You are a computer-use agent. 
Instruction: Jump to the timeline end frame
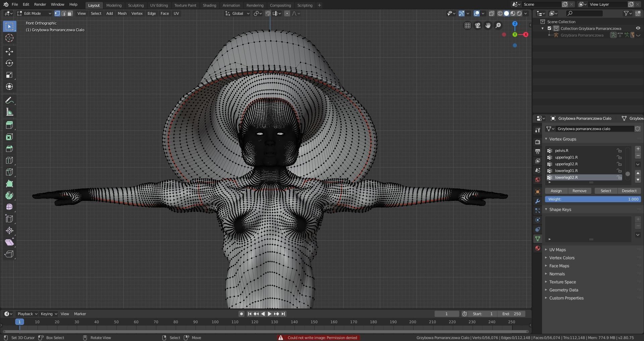pos(283,314)
